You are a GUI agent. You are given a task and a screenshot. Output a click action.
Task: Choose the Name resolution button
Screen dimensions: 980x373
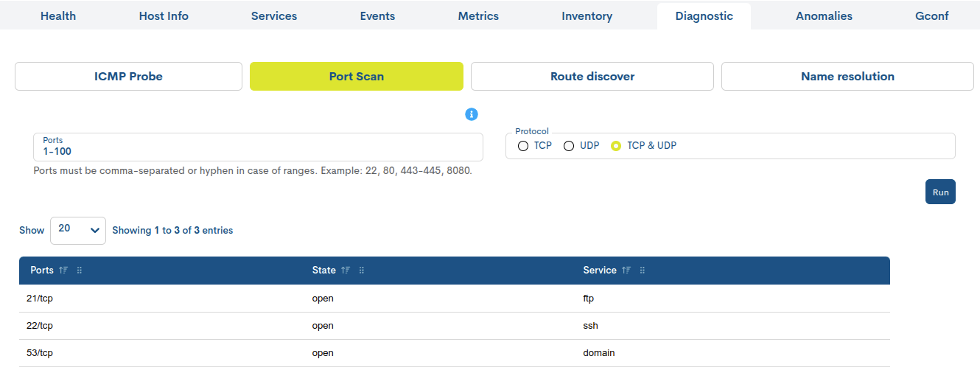point(847,76)
